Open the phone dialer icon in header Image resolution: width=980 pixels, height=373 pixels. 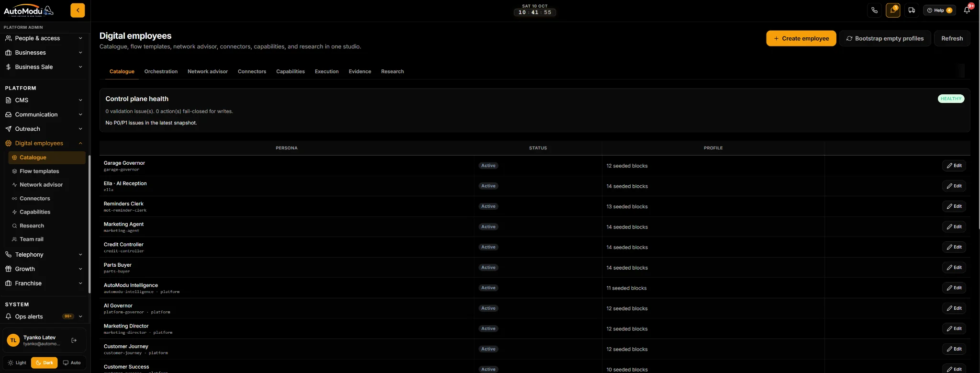[874, 10]
